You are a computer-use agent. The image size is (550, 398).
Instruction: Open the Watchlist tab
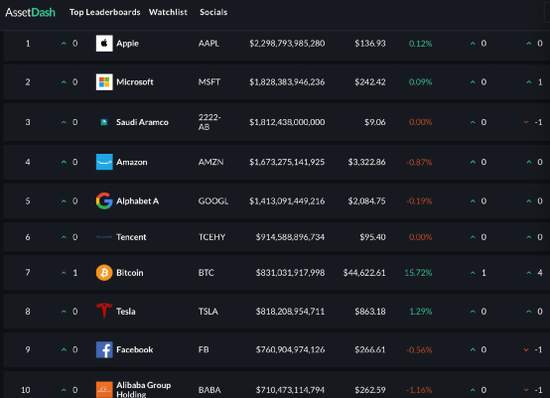coord(168,12)
